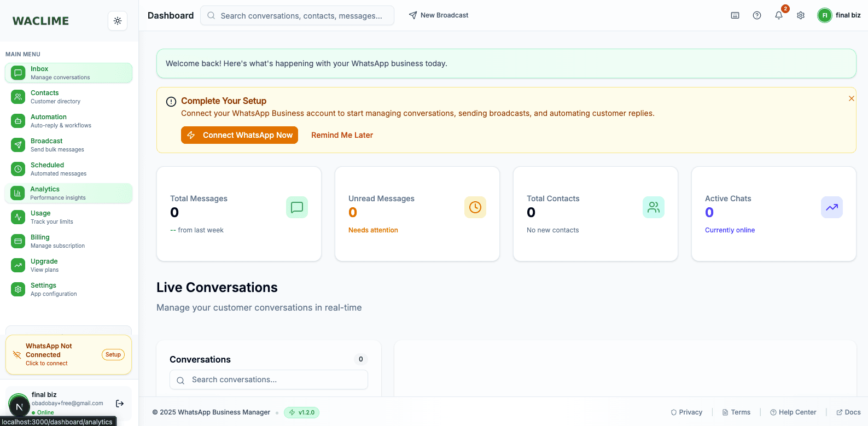Click the Active Chats trend icon

click(x=832, y=207)
